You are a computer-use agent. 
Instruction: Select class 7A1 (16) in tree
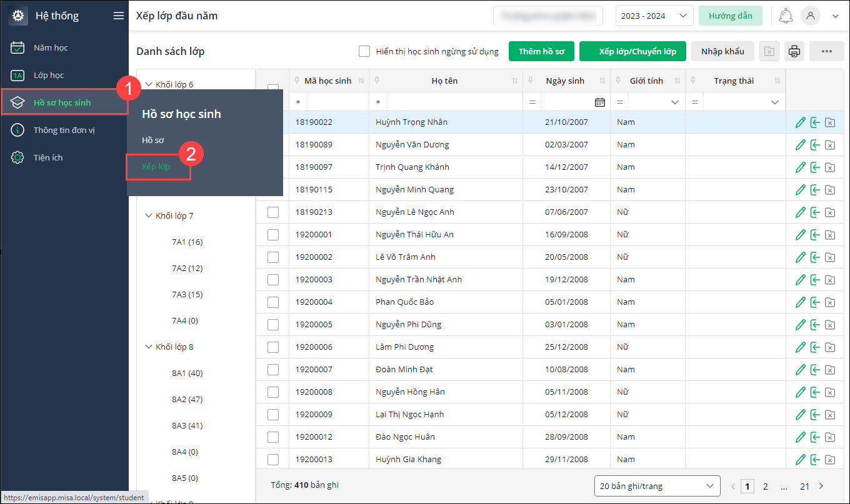tap(187, 242)
